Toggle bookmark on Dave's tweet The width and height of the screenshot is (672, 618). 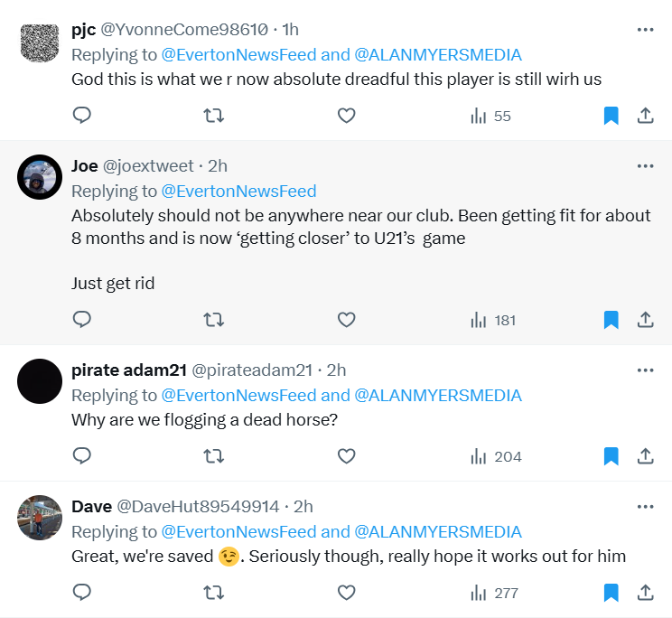(x=611, y=593)
